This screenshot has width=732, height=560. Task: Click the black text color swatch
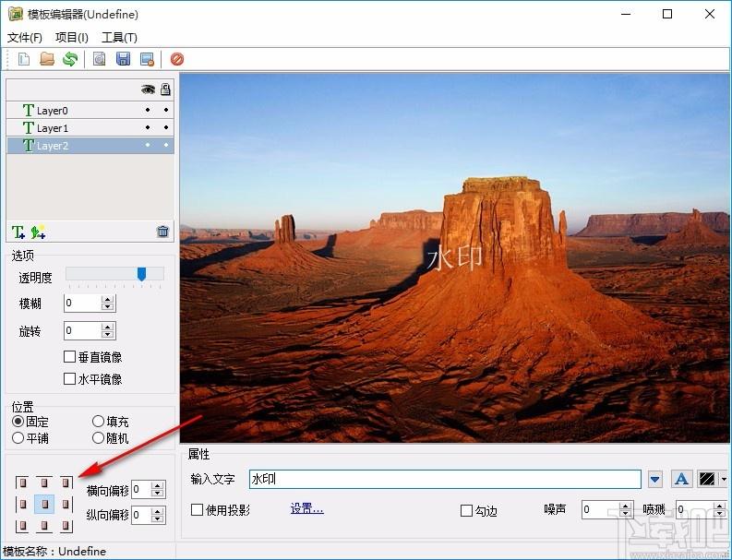pos(707,479)
